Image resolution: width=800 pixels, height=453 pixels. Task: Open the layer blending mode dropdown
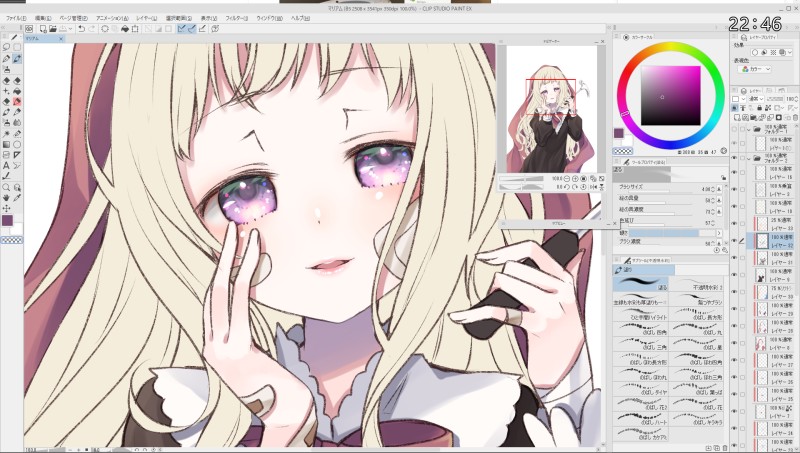pyautogui.click(x=756, y=98)
